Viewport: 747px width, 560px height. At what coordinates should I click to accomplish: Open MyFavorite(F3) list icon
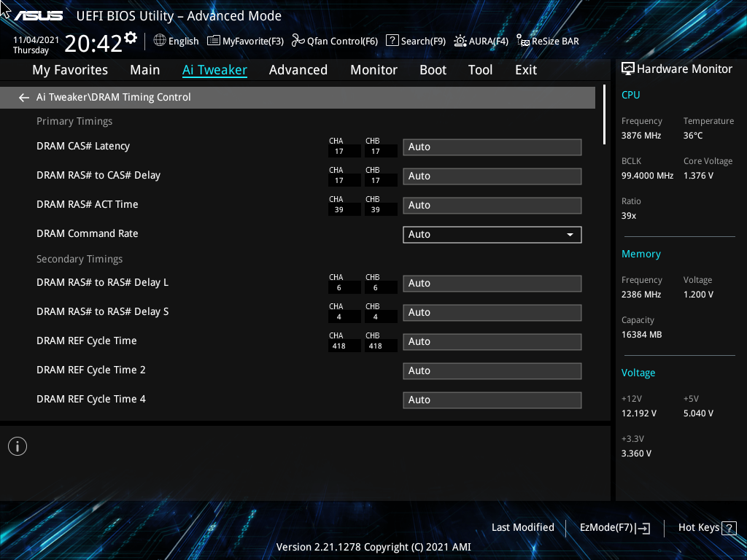(214, 41)
